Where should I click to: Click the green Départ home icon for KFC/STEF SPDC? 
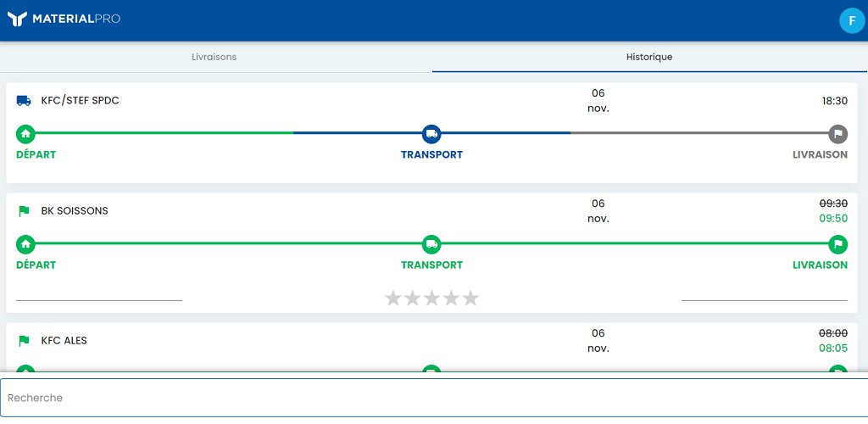click(x=25, y=133)
